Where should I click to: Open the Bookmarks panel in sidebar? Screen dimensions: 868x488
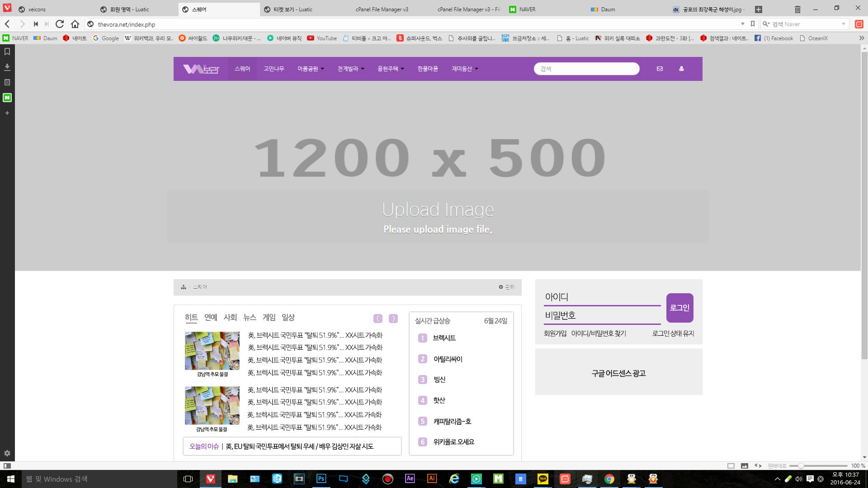pos(7,52)
